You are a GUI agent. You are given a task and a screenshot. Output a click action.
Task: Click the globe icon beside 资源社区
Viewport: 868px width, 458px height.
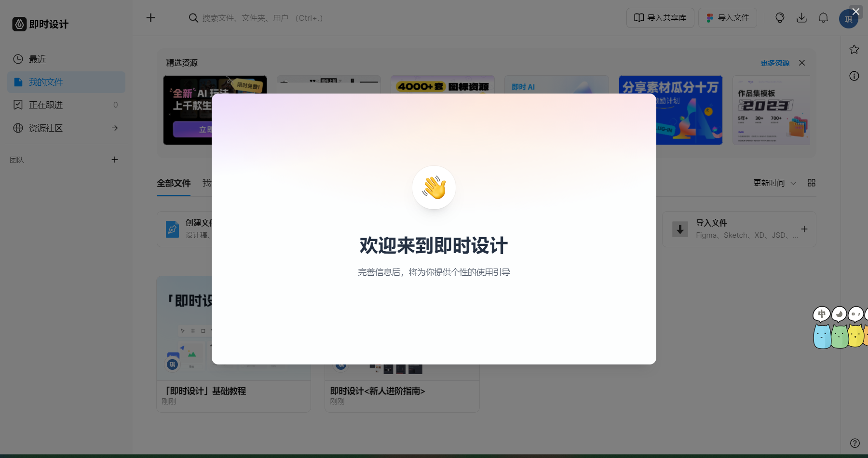pos(18,128)
